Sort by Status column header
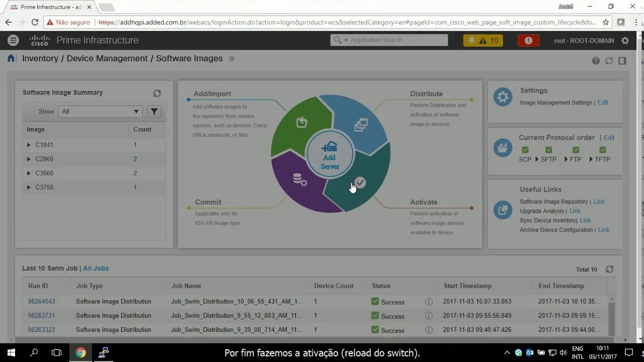 click(x=401, y=286)
